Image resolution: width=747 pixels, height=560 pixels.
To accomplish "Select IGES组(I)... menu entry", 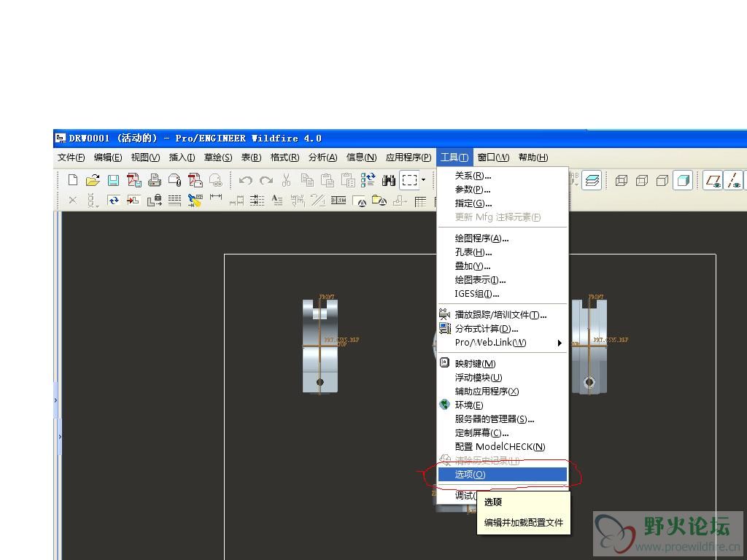I will 503,293.
